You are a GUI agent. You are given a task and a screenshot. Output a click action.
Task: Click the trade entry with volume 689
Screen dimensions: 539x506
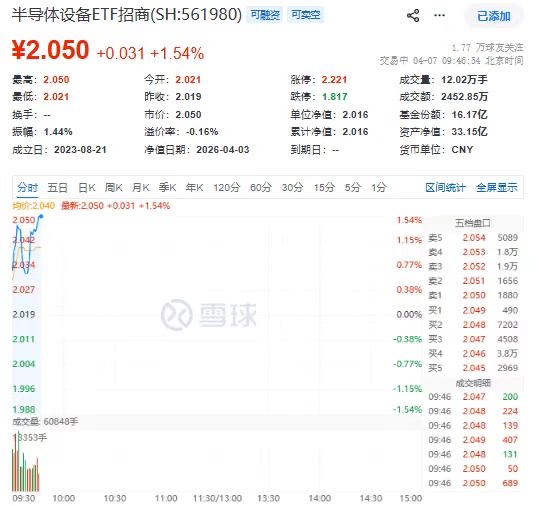(473, 484)
